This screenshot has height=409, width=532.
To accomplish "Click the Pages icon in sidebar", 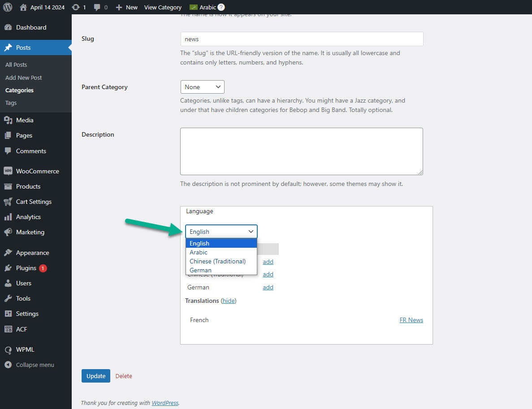I will click(8, 135).
